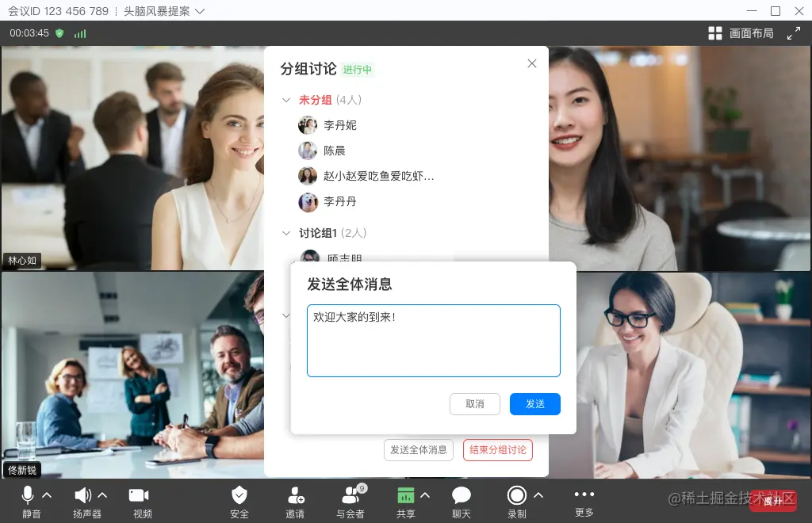Enter fullscreen with the expand arrows icon

point(793,33)
